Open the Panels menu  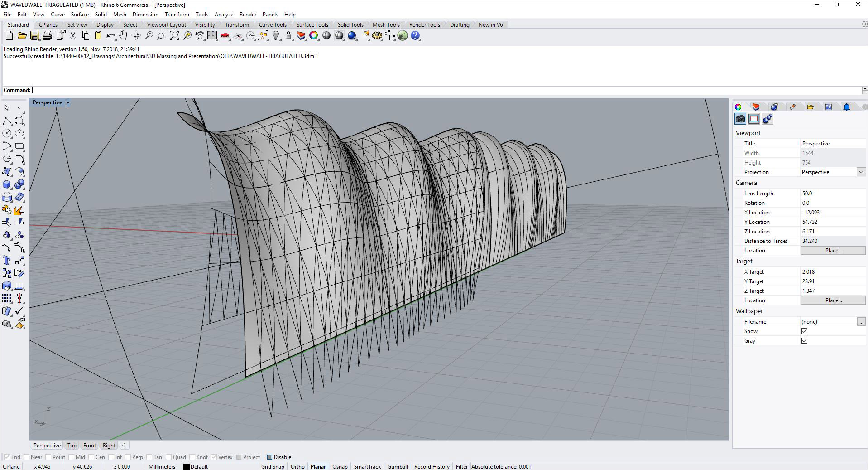(270, 15)
